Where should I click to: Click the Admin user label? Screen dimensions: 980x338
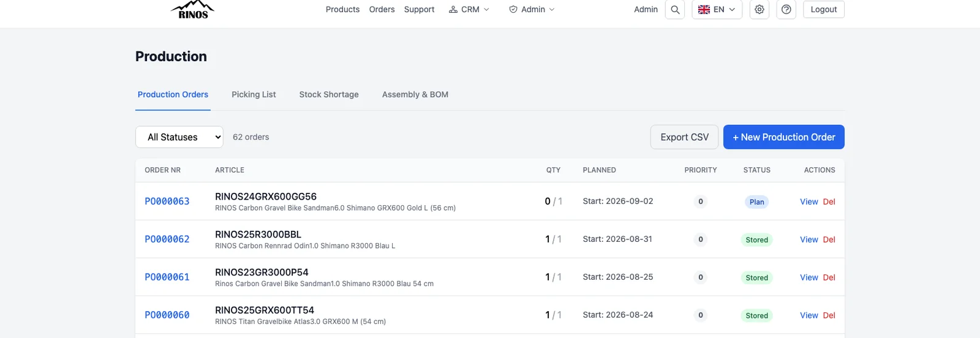click(646, 9)
